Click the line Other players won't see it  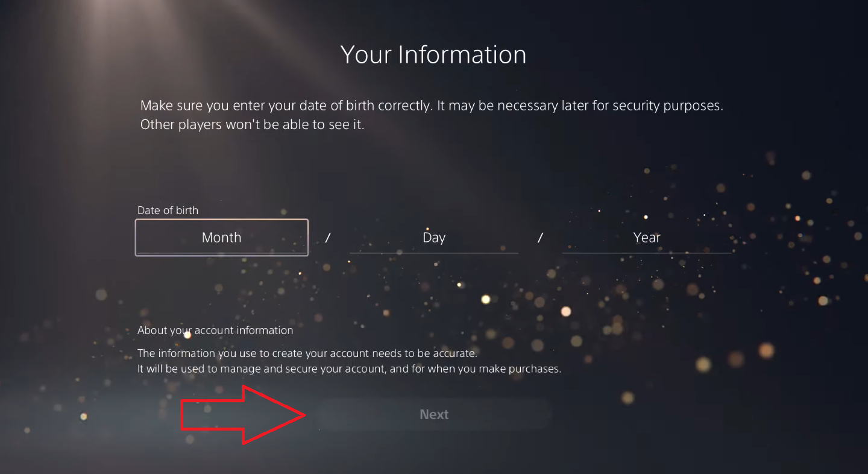[x=253, y=125]
